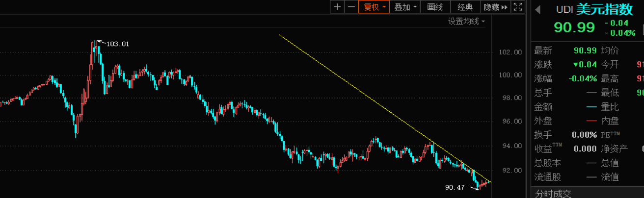
Task: Toggle fullscreen chart icon
Action: click(518, 7)
